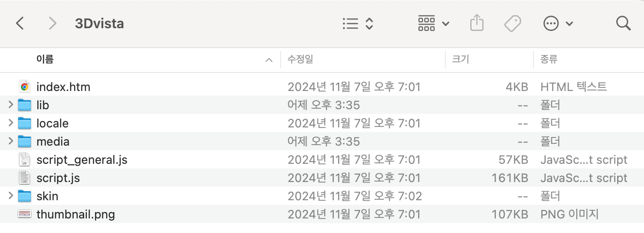Image resolution: width=644 pixels, height=233 pixels.
Task: Select the index.htm Chrome file icon
Action: pos(25,86)
